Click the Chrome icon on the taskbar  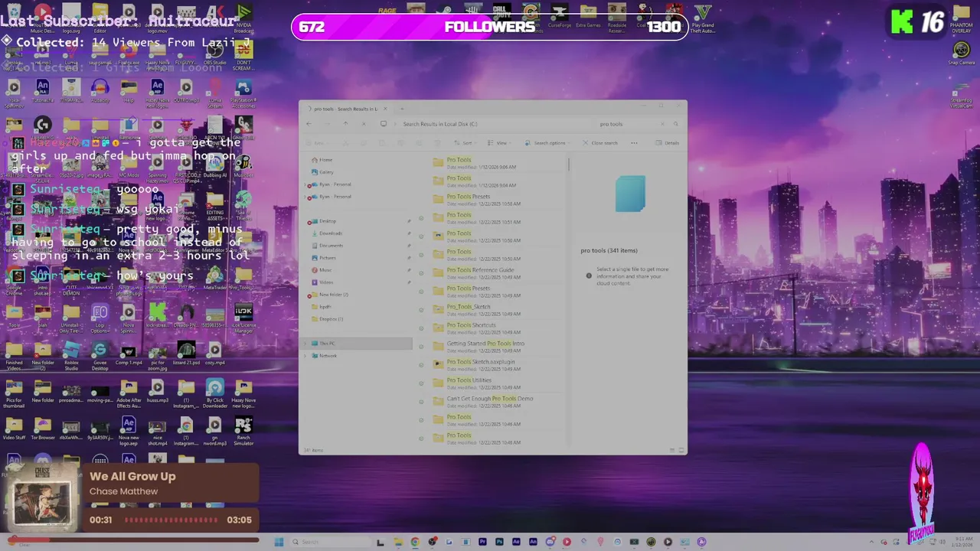[415, 542]
